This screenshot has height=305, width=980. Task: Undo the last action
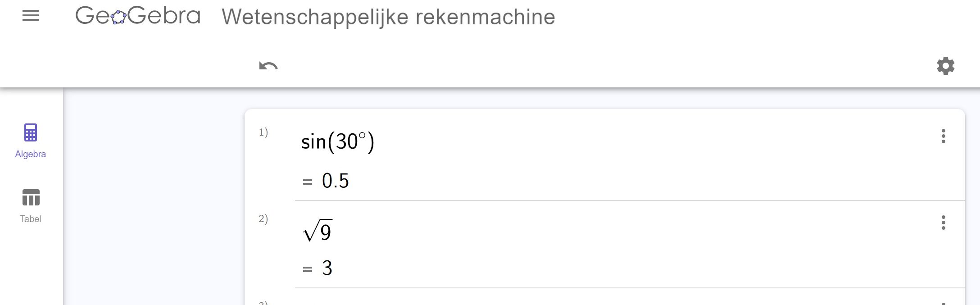pyautogui.click(x=268, y=66)
